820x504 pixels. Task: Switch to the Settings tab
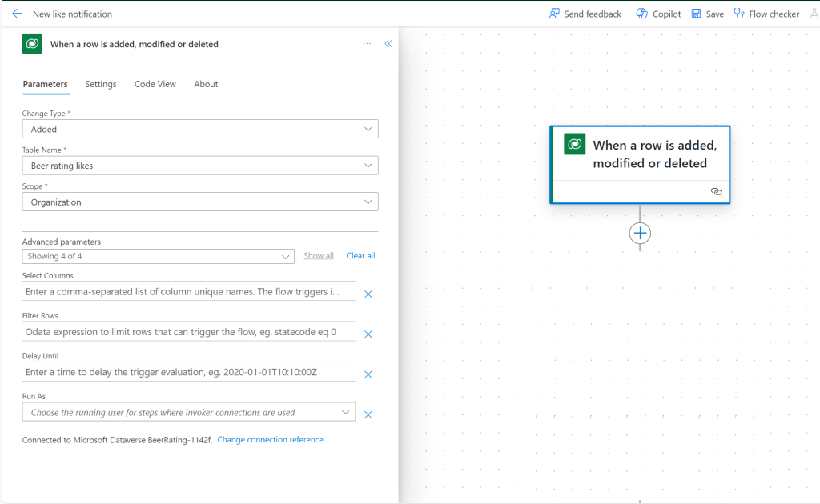click(101, 84)
